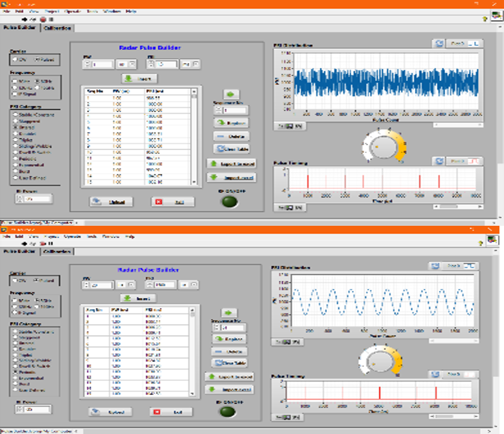This screenshot has width=504, height=434.
Task: Select User Defined PRI category in upper window
Action: [15, 178]
